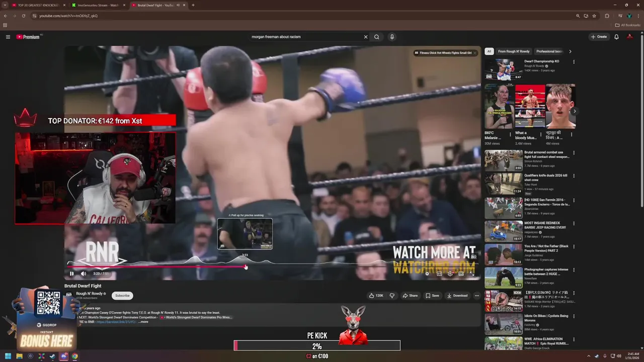644x362 pixels.
Task: Open the Windows Start menu
Action: pos(9,356)
